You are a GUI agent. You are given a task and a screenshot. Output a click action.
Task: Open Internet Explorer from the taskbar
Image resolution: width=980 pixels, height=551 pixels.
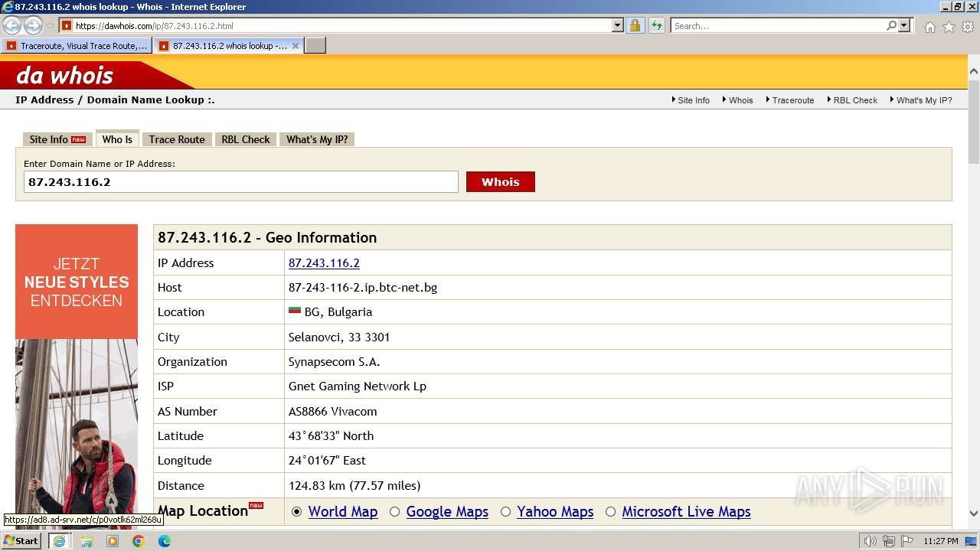(x=59, y=541)
